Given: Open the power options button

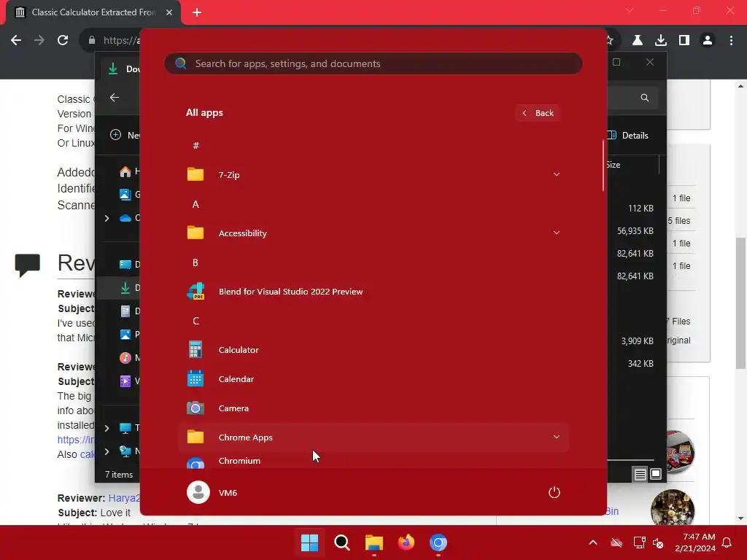Looking at the screenshot, I should tap(554, 492).
